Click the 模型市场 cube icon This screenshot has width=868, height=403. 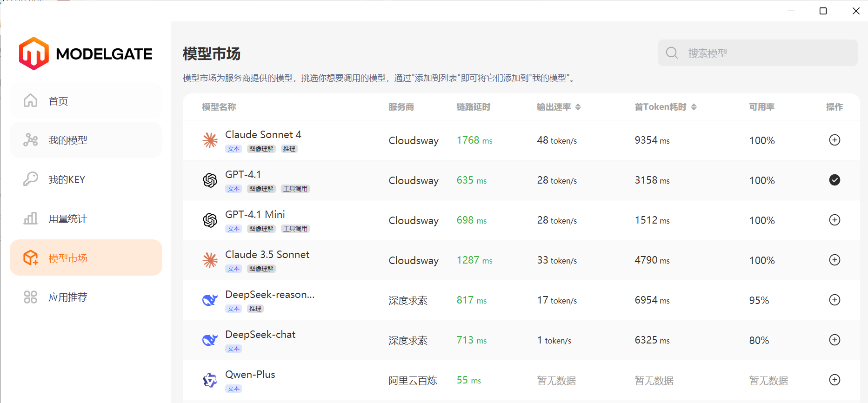coord(31,258)
